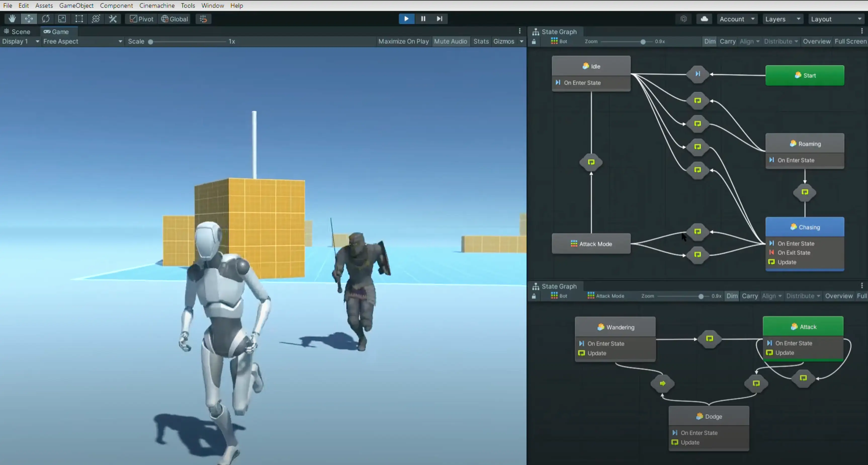Viewport: 868px width, 465px height.
Task: Toggle the Dim option in upper State Graph
Action: (710, 41)
